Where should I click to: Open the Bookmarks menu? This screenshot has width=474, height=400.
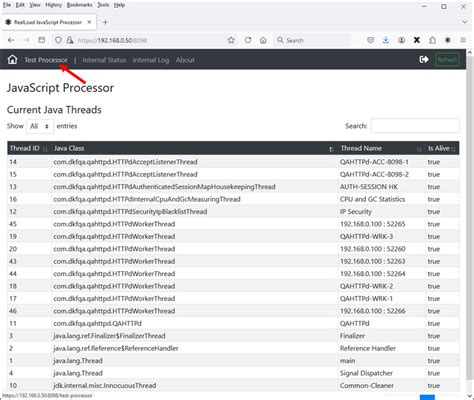pyautogui.click(x=79, y=5)
